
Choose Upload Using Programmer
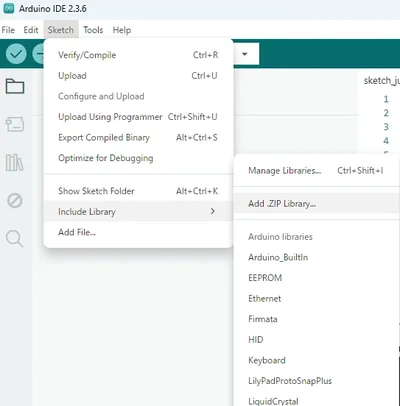click(138, 117)
